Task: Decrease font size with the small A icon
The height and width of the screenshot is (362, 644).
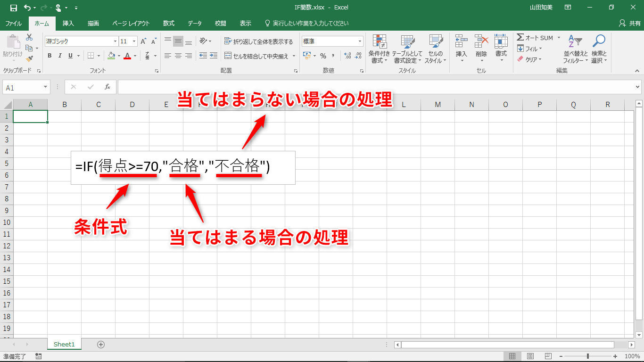Action: pos(154,41)
